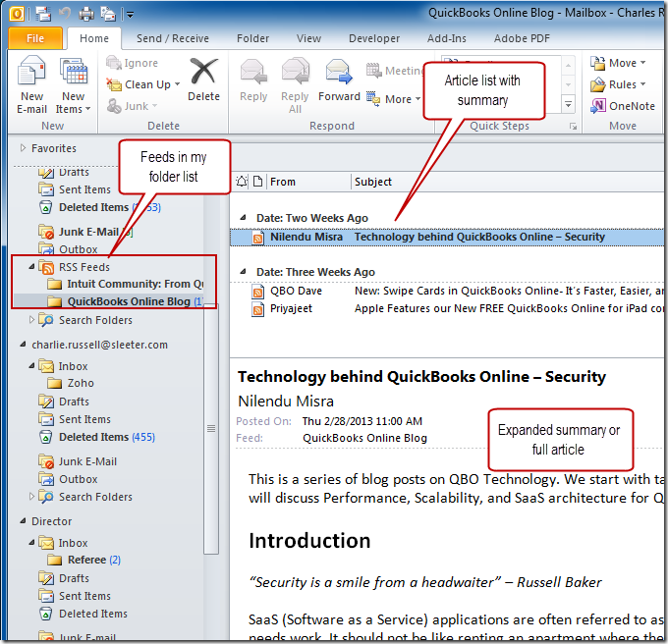This screenshot has height=644, width=668.
Task: Click the Delete X icon
Action: pos(203,71)
